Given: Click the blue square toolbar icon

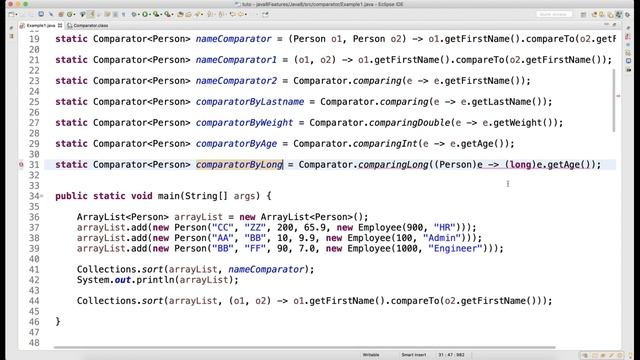Looking at the screenshot, I should [x=41, y=14].
